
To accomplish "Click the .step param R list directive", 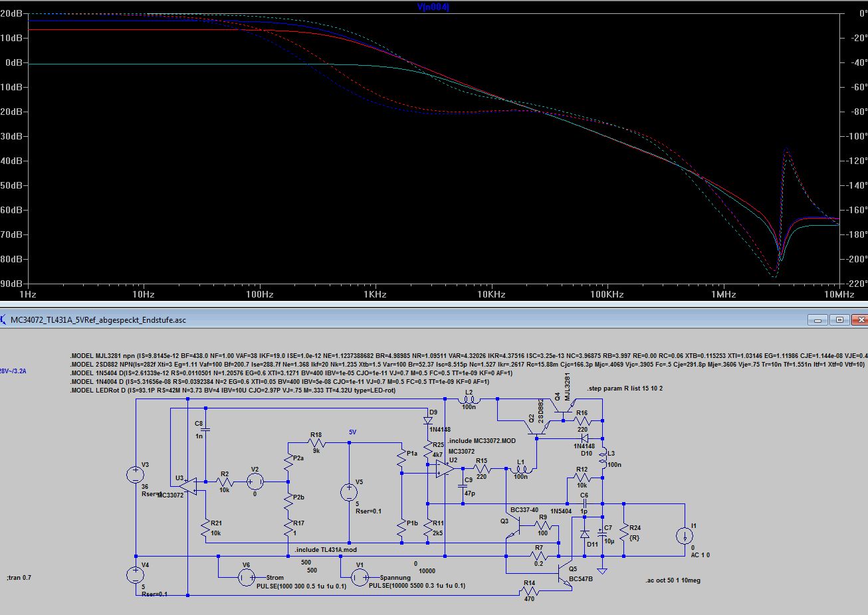I will [x=625, y=389].
